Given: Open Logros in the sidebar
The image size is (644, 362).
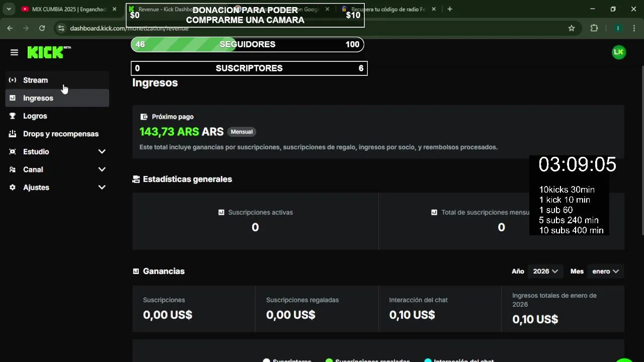Looking at the screenshot, I should point(57,116).
